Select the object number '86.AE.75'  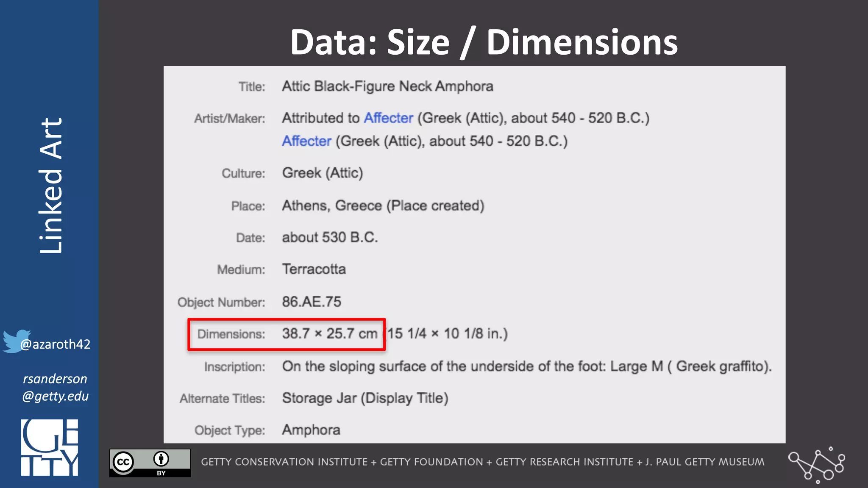click(x=312, y=302)
